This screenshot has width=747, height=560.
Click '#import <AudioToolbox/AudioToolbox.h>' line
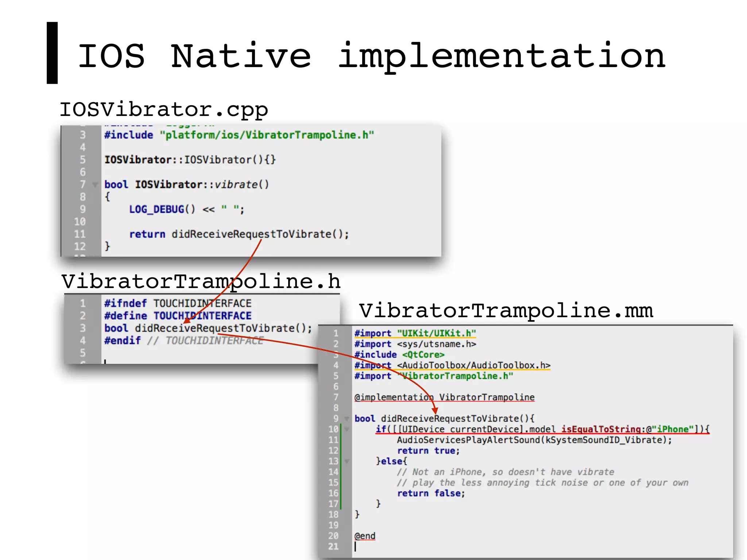[x=452, y=365]
